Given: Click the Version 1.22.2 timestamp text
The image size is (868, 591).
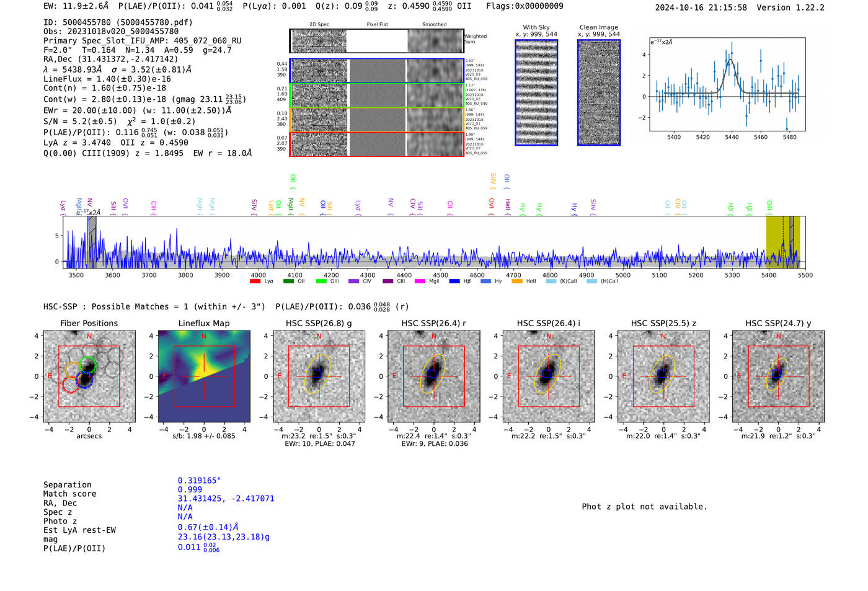Looking at the screenshot, I should point(740,7).
